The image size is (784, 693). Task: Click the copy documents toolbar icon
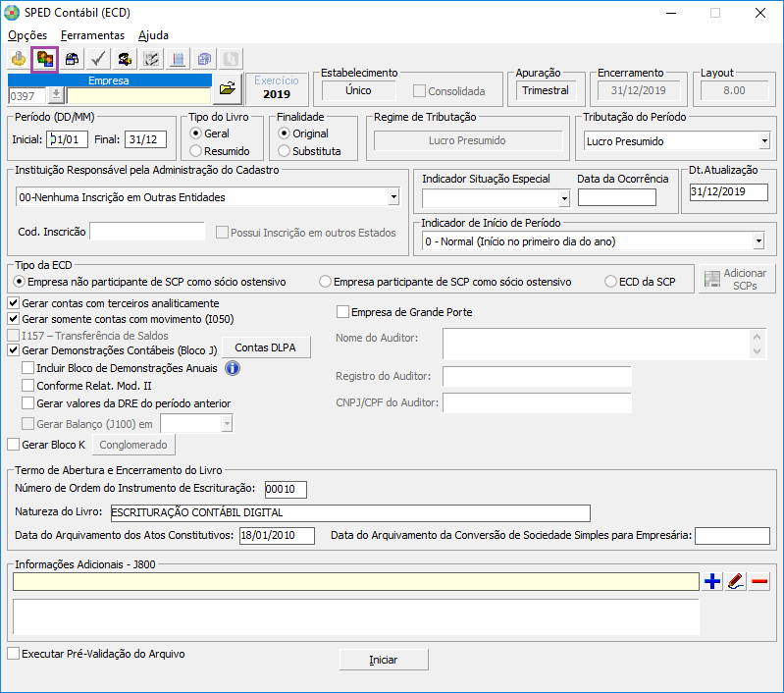click(204, 59)
